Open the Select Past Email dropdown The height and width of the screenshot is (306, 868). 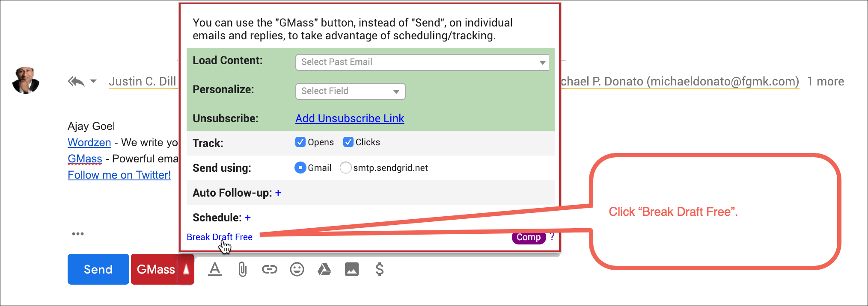pyautogui.click(x=422, y=62)
